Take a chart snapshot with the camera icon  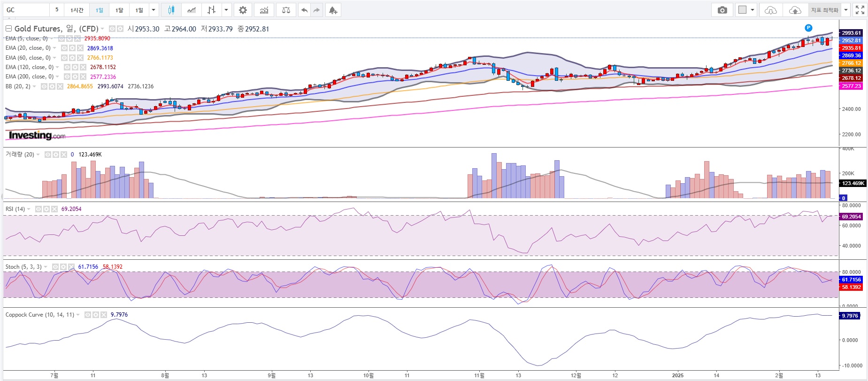722,10
